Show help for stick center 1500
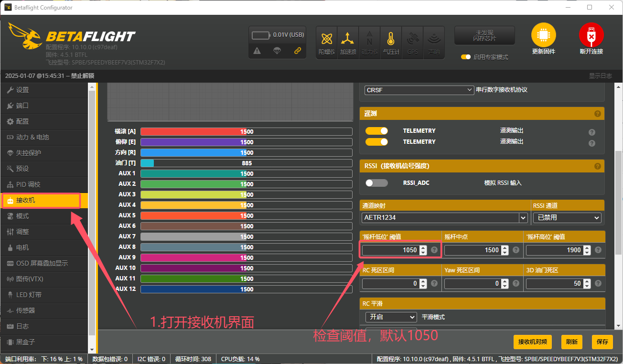The height and width of the screenshot is (364, 623). [x=516, y=250]
